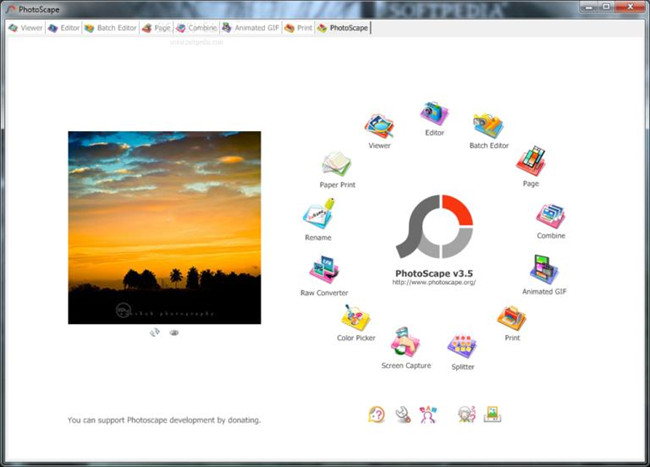Click the picture frame icon at bottom
Image resolution: width=650 pixels, height=467 pixels.
coord(492,414)
